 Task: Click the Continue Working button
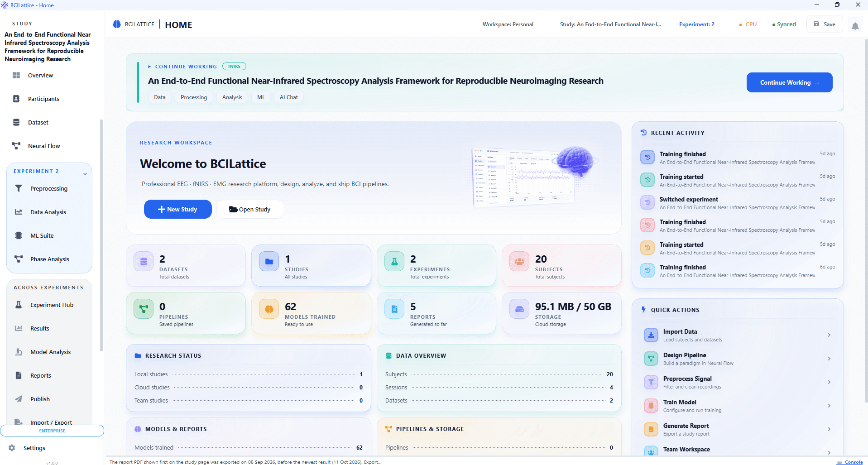coord(789,82)
